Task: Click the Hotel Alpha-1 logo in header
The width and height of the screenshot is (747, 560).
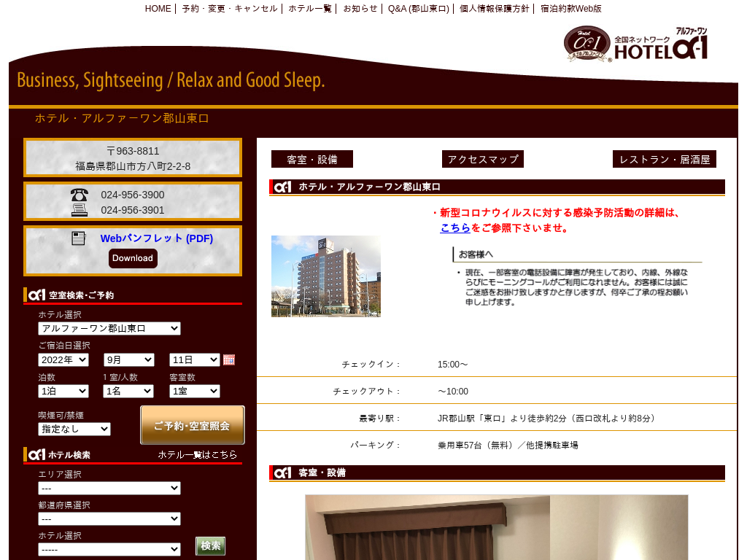Action: coord(636,44)
